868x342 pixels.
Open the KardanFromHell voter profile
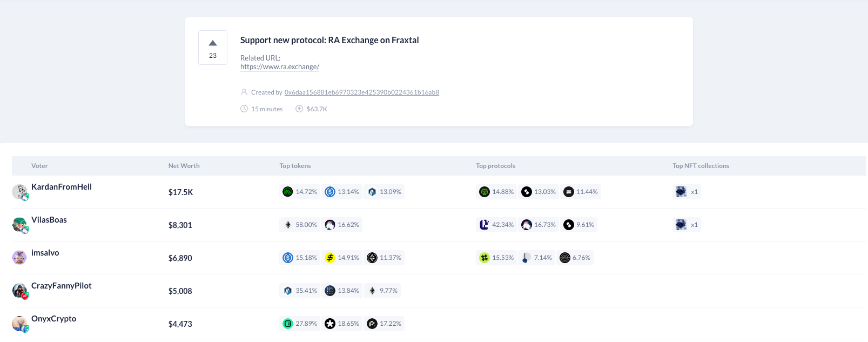pyautogui.click(x=62, y=187)
